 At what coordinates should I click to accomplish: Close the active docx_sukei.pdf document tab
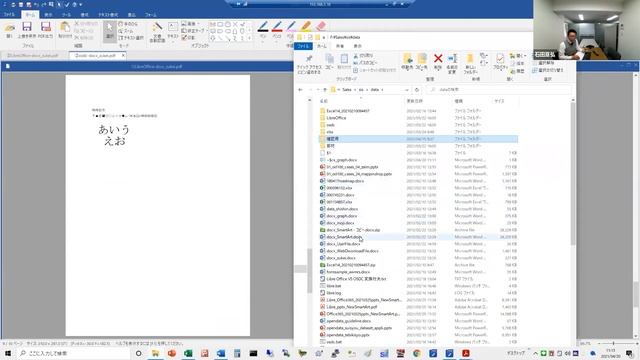tap(123, 55)
